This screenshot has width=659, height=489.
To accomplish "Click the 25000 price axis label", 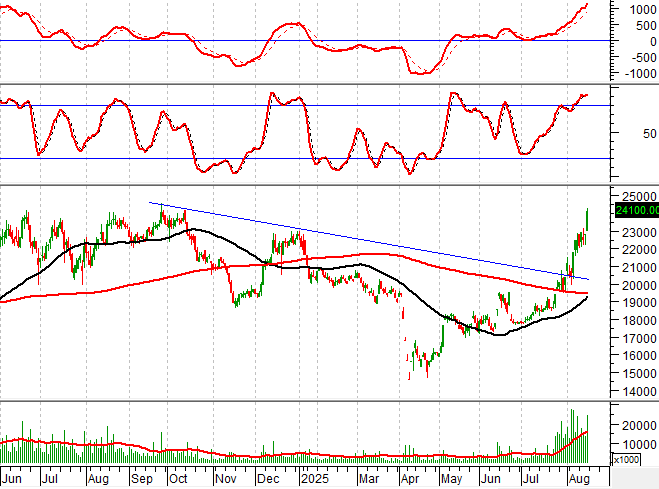I will click(x=634, y=197).
